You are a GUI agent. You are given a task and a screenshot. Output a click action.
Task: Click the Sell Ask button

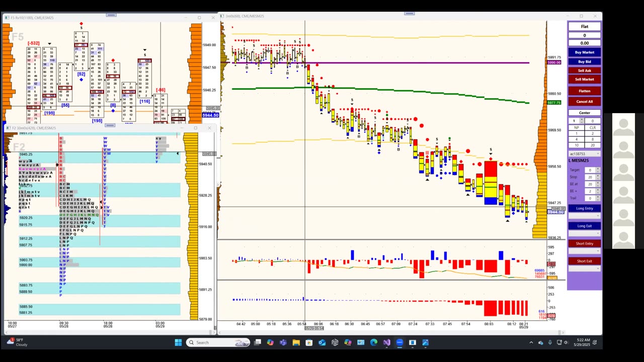coord(584,70)
